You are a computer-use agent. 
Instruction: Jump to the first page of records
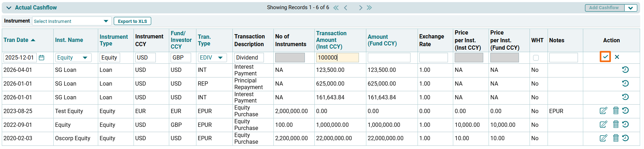point(336,8)
